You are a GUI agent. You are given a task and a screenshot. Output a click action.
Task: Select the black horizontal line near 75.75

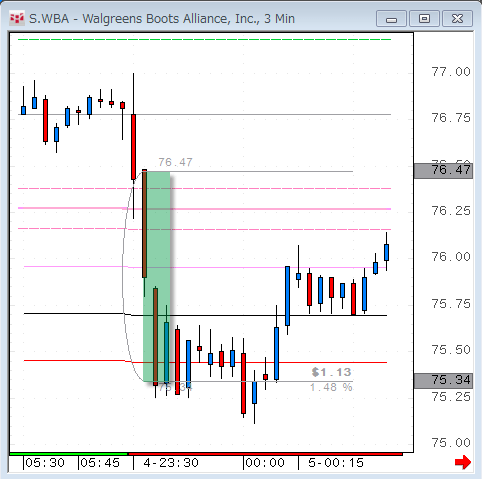pos(205,315)
